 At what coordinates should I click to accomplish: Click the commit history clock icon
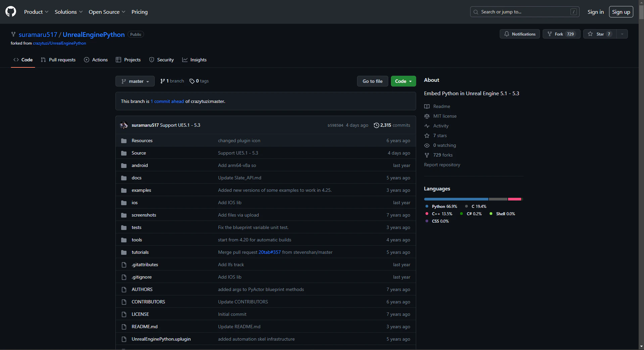[376, 125]
